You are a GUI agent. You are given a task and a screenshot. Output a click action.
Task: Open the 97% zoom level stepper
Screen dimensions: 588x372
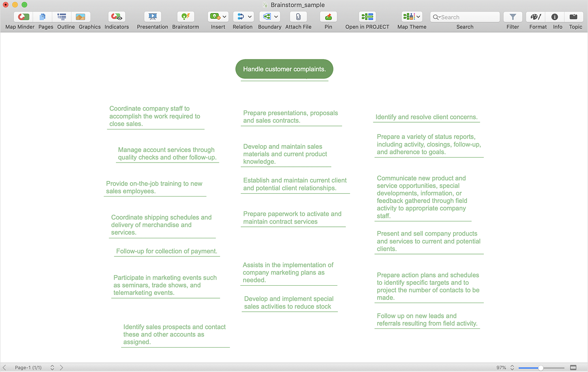click(512, 367)
